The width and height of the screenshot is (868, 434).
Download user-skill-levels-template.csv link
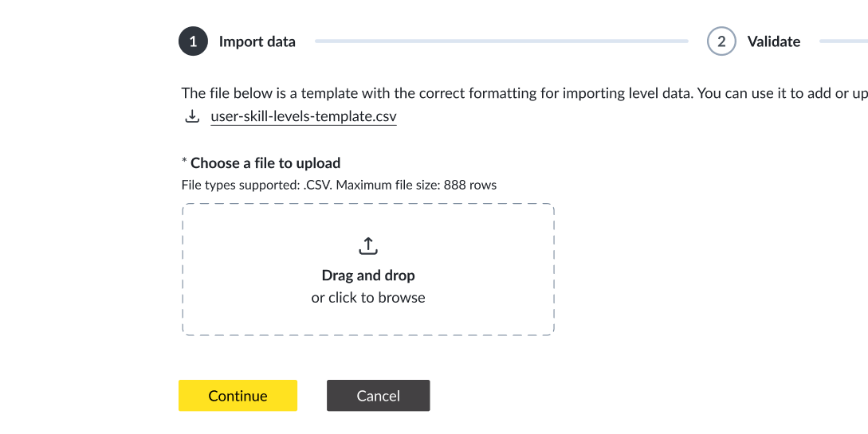click(303, 117)
